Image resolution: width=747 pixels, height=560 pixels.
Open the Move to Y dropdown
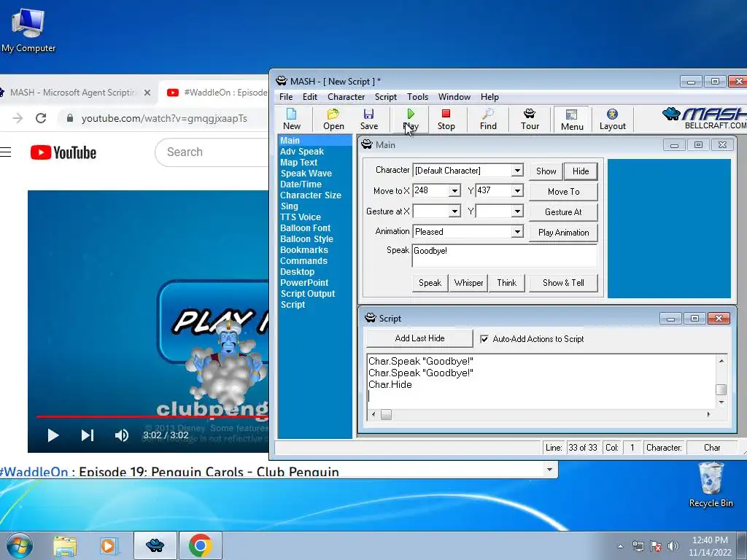coord(517,191)
